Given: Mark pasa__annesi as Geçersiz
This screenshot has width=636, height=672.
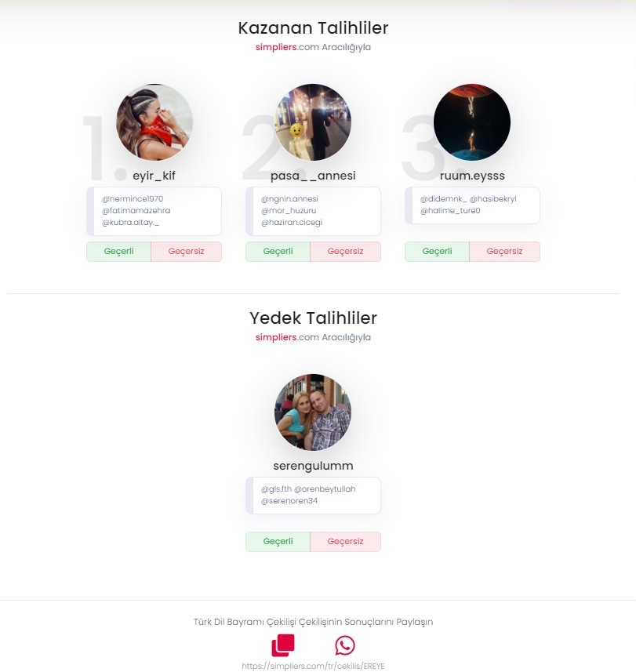Looking at the screenshot, I should (x=345, y=252).
